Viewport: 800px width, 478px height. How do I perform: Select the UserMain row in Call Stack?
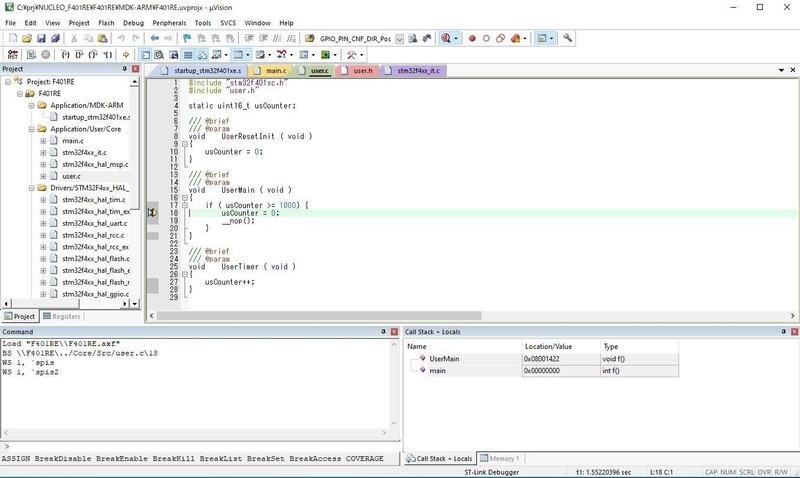pyautogui.click(x=543, y=359)
